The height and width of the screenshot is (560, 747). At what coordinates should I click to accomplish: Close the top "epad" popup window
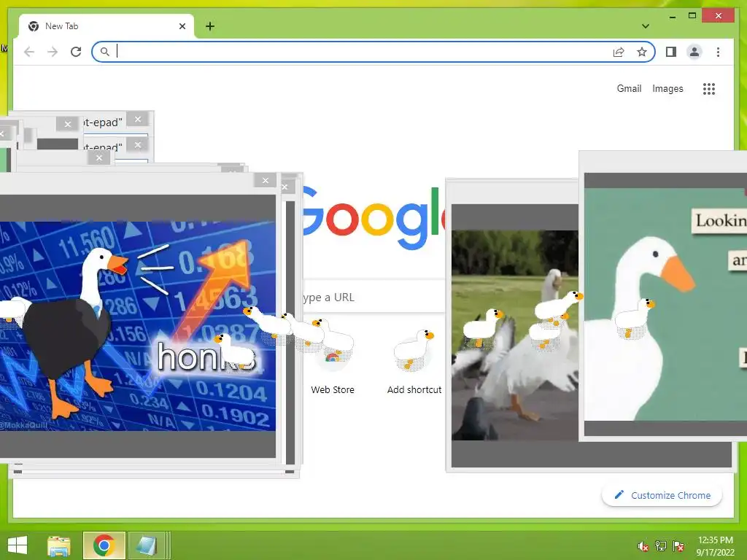[x=138, y=119]
